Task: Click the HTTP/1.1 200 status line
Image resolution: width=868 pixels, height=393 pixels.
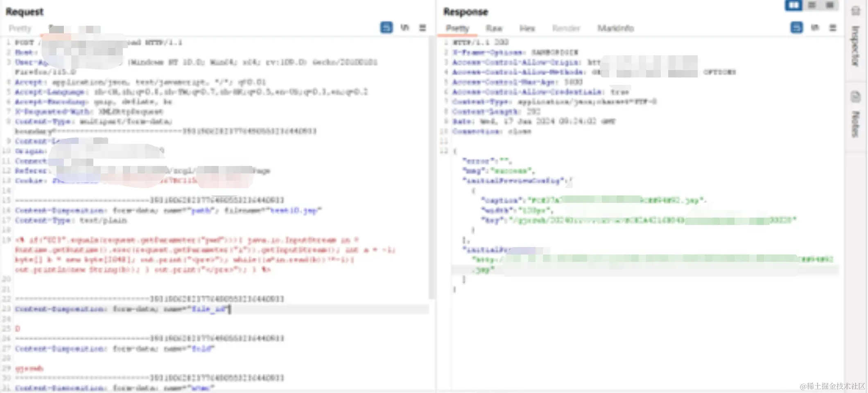Action: click(x=480, y=42)
